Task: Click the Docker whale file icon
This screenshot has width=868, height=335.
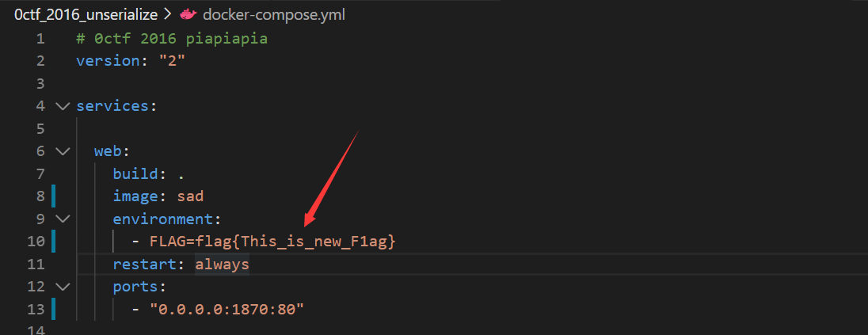Action: coord(188,15)
